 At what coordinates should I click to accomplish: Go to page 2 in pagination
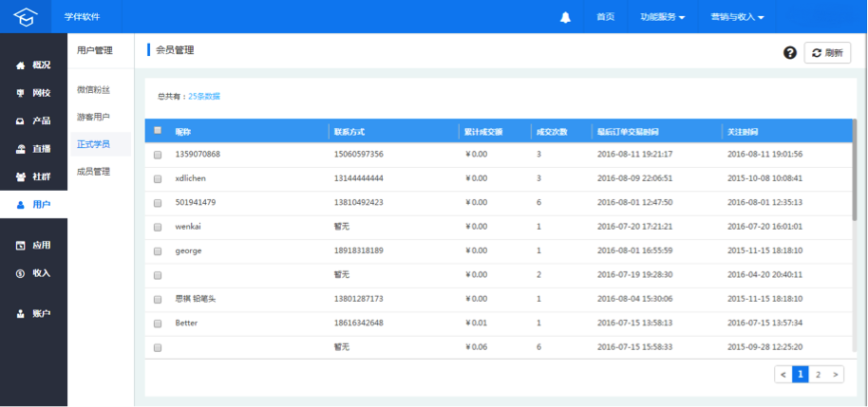(x=818, y=375)
